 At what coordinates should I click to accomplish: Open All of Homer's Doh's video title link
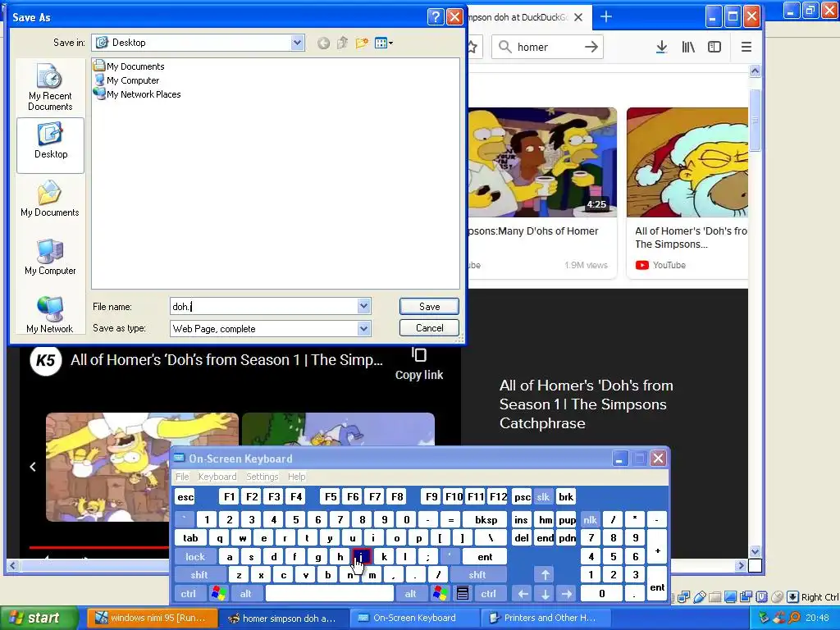691,237
